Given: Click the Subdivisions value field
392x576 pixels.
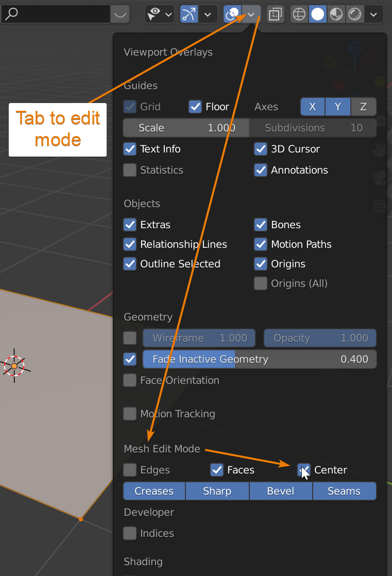Looking at the screenshot, I should pos(313,128).
